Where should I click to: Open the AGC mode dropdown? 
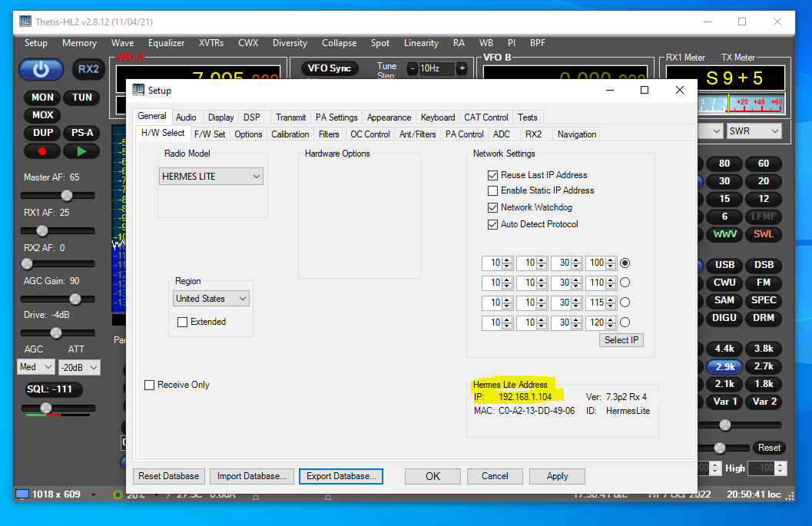36,367
